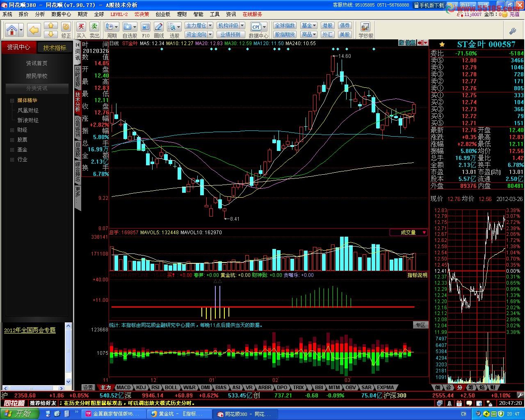Collapse the 媒体精华 tree node
Viewport: 525px width, 420px height.
[12, 100]
